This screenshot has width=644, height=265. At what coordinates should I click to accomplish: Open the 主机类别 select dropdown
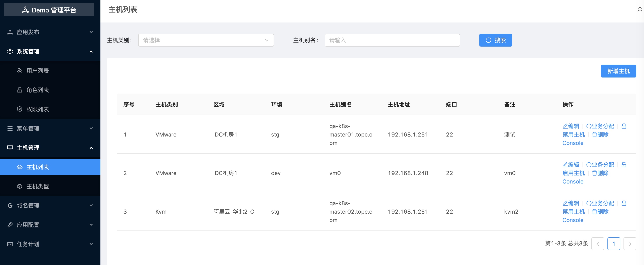206,40
